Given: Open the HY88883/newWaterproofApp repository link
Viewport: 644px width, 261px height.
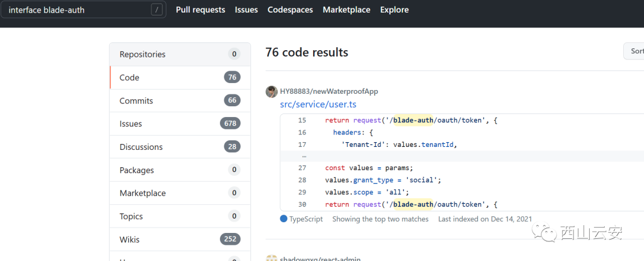Looking at the screenshot, I should [x=329, y=91].
